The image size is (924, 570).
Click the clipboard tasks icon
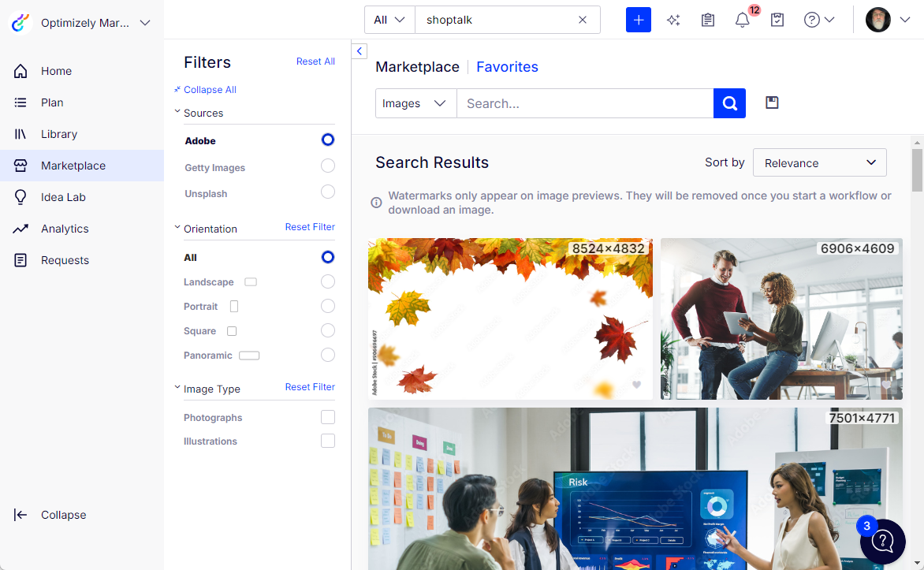pyautogui.click(x=707, y=20)
